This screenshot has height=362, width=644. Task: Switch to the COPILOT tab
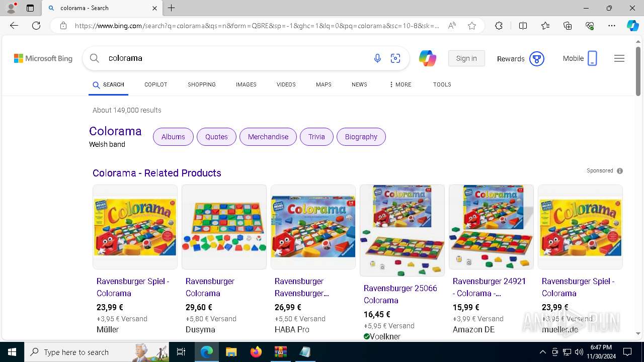point(156,84)
